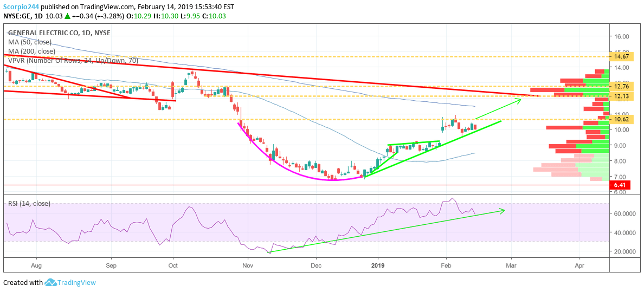This screenshot has height=292, width=644.
Task: Click the 20.0000 RSI axis value
Action: point(626,251)
